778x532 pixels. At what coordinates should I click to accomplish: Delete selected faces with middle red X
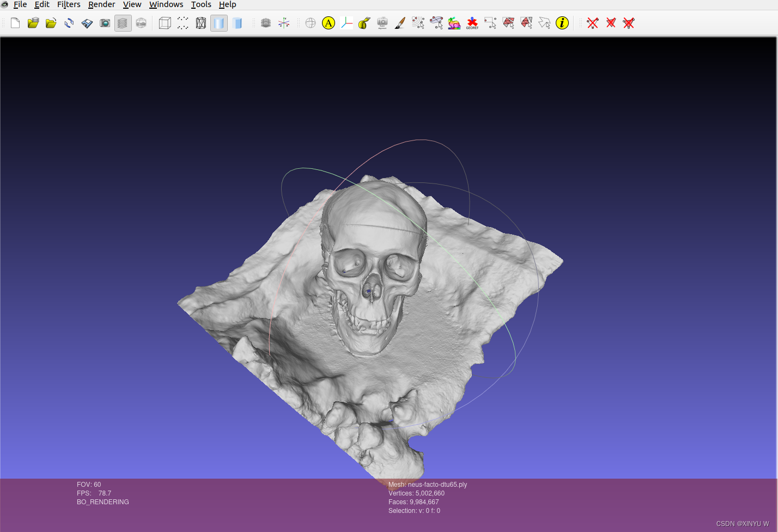[x=611, y=23]
